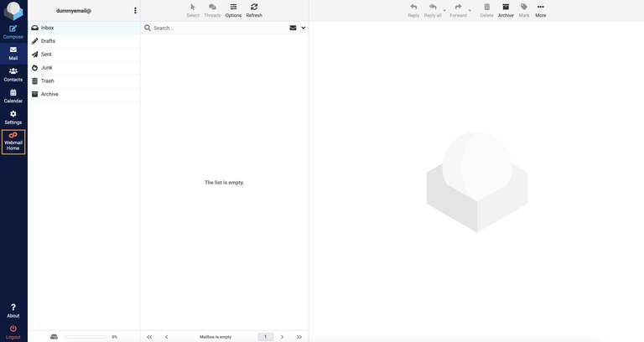Click the disk quota icon
The image size is (644, 342).
tap(54, 337)
